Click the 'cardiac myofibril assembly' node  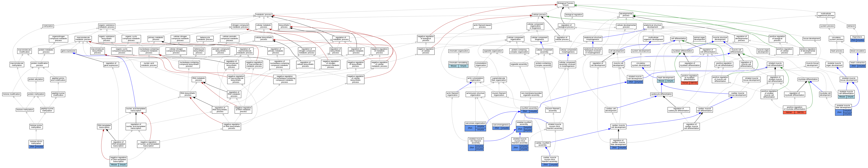(x=542, y=144)
